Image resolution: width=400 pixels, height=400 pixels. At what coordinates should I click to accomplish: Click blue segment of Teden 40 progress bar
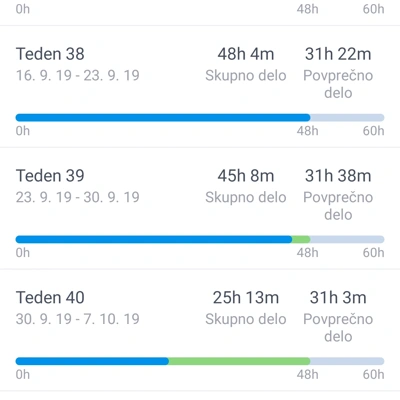coord(92,361)
